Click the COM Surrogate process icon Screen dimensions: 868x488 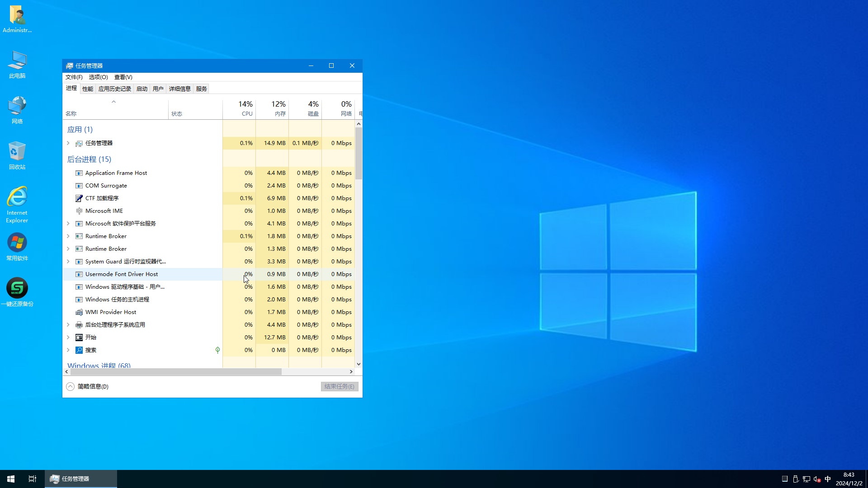click(x=79, y=186)
